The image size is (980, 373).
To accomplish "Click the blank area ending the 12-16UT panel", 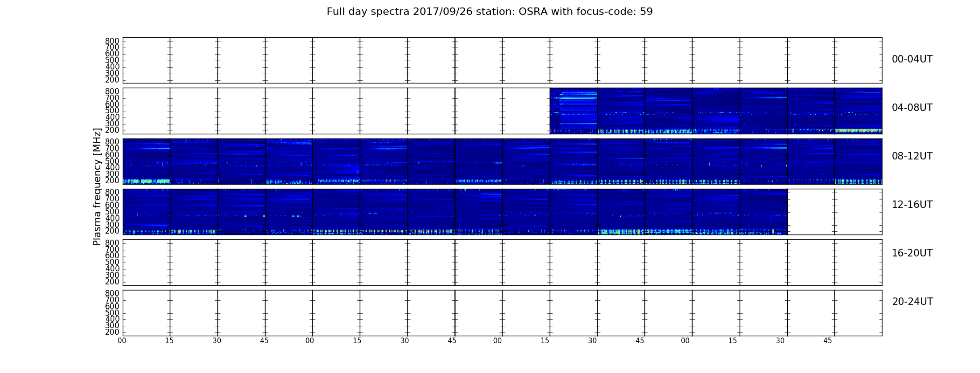I will pyautogui.click(x=835, y=212).
